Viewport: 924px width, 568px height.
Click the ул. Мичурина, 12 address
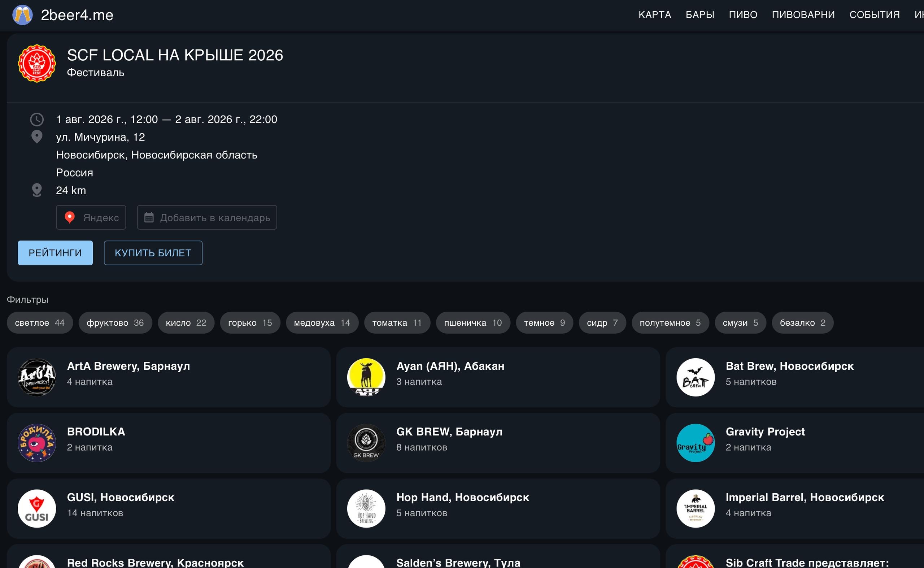click(100, 137)
